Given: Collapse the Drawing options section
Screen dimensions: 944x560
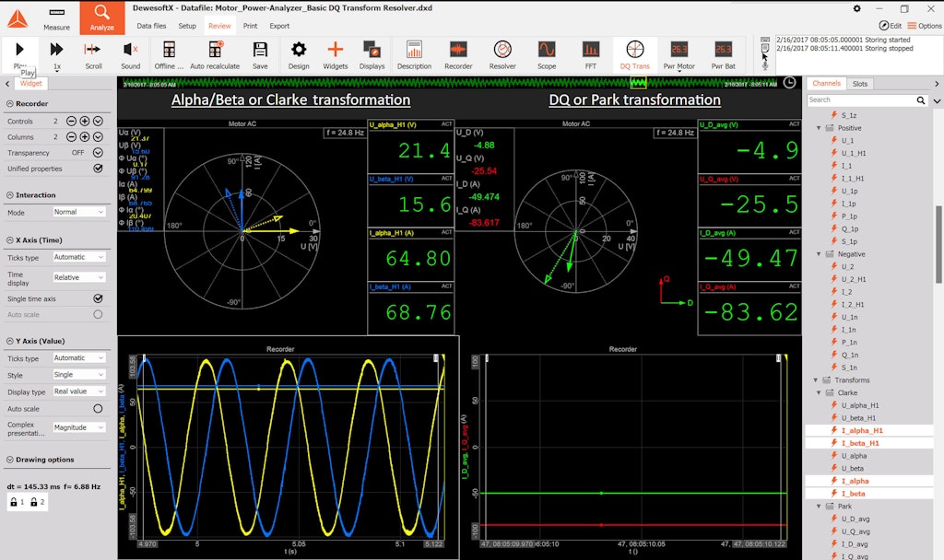Looking at the screenshot, I should (x=9, y=460).
